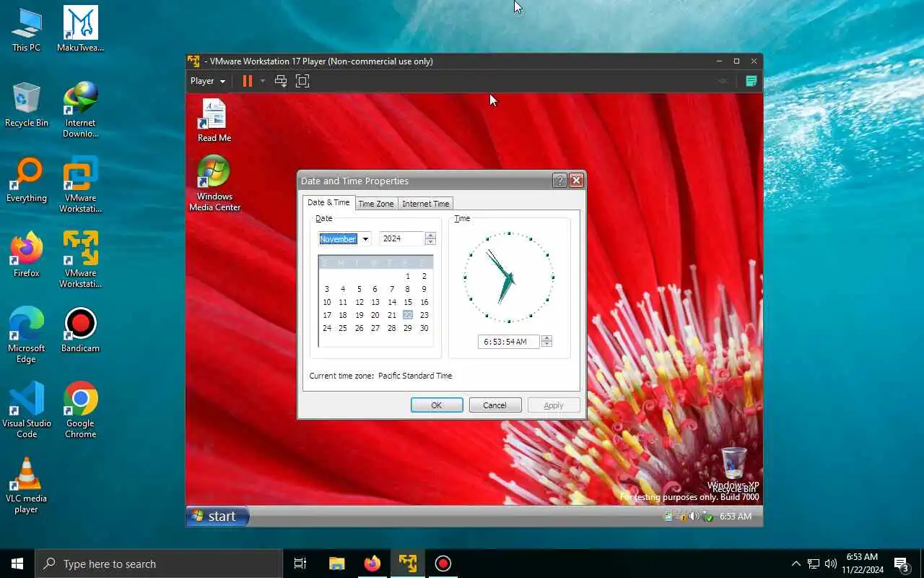
Task: Open Read Me shortcut in guest desktop
Action: [214, 121]
